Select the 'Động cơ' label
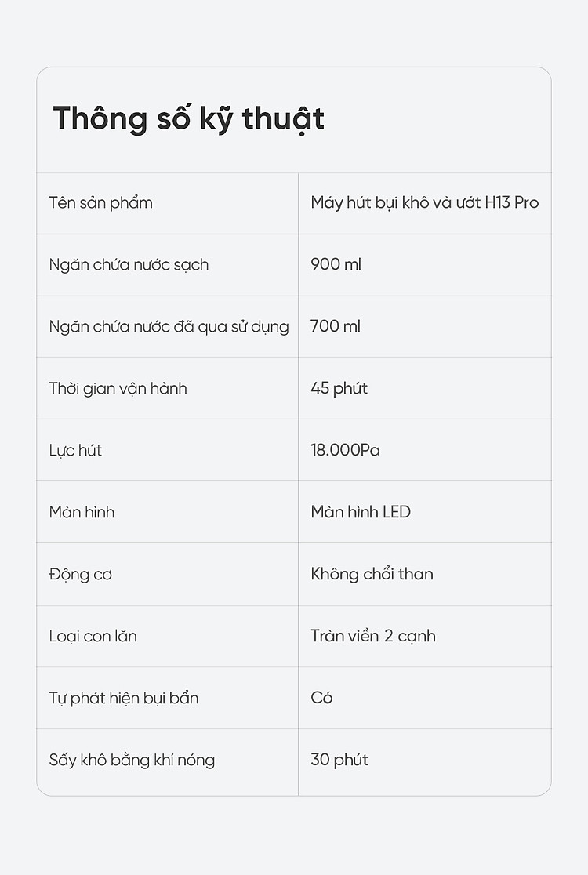 pos(80,574)
